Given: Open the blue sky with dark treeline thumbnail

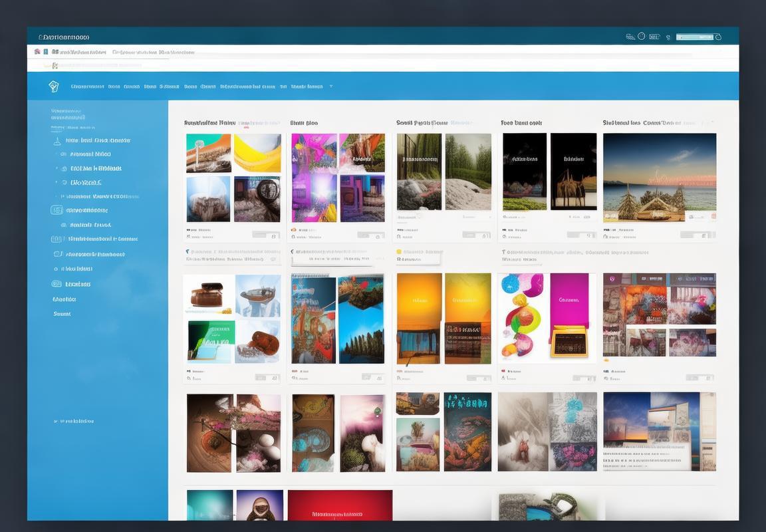Looking at the screenshot, I should 361,319.
